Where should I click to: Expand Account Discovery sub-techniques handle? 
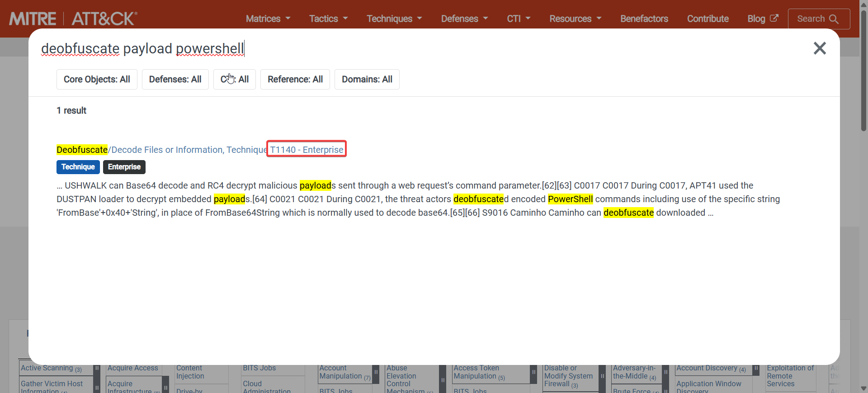point(756,369)
